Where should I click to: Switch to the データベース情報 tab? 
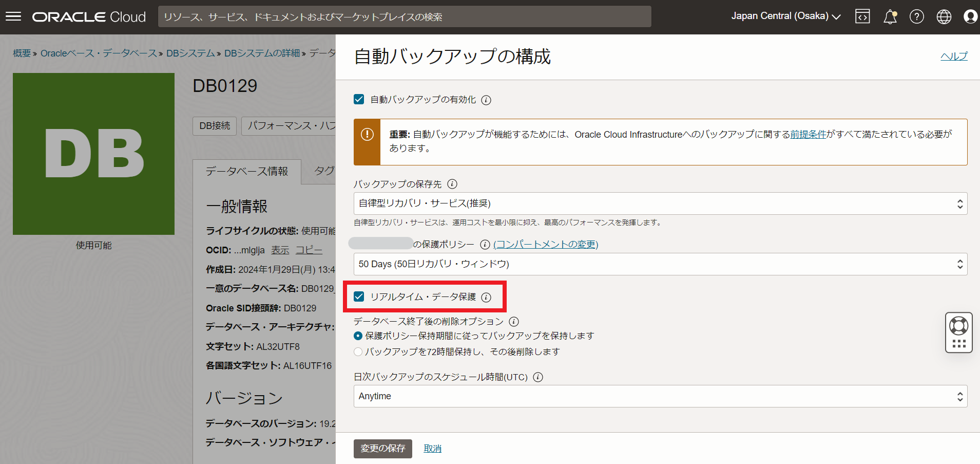click(246, 171)
